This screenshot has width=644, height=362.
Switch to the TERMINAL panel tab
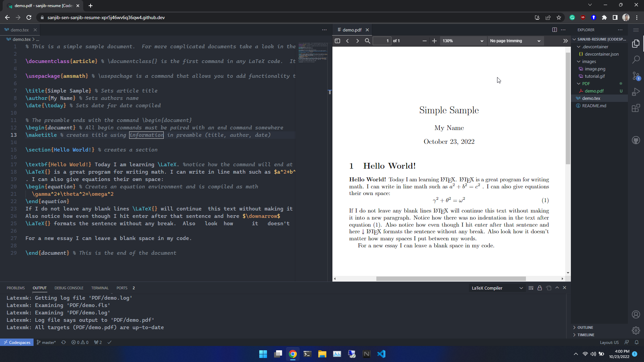click(100, 288)
